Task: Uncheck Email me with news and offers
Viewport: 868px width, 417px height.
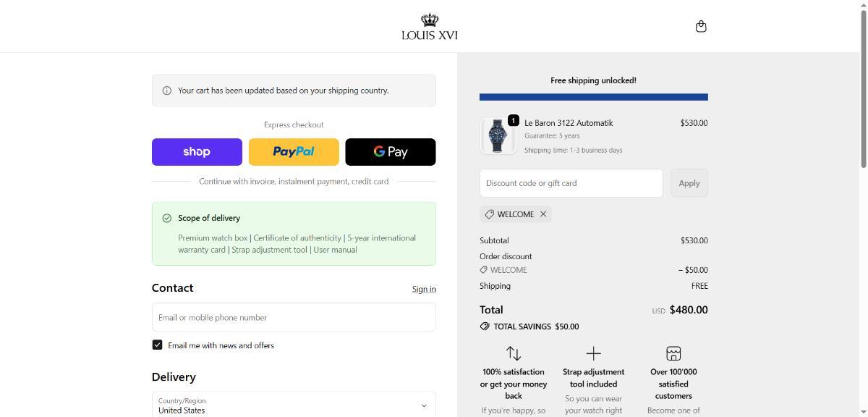Action: tap(157, 345)
